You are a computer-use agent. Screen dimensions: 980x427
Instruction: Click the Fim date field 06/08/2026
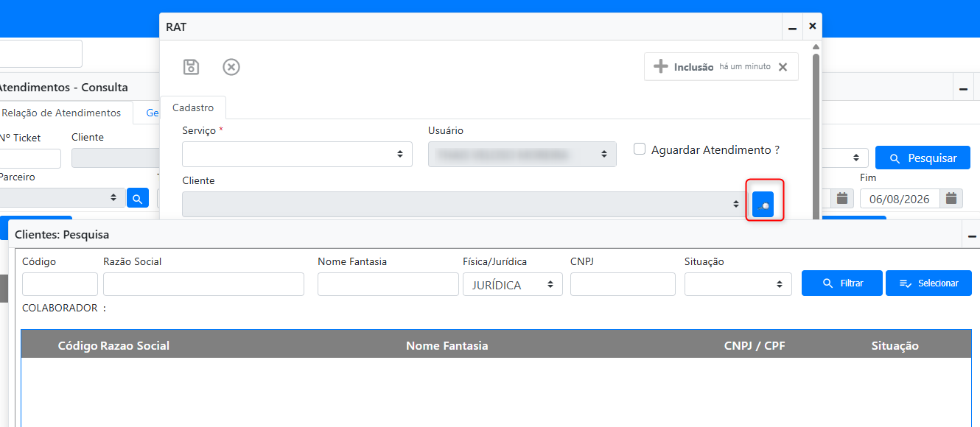coord(900,198)
